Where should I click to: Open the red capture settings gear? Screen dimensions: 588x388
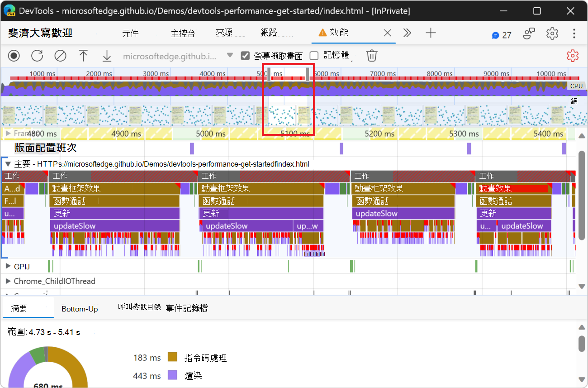point(573,56)
